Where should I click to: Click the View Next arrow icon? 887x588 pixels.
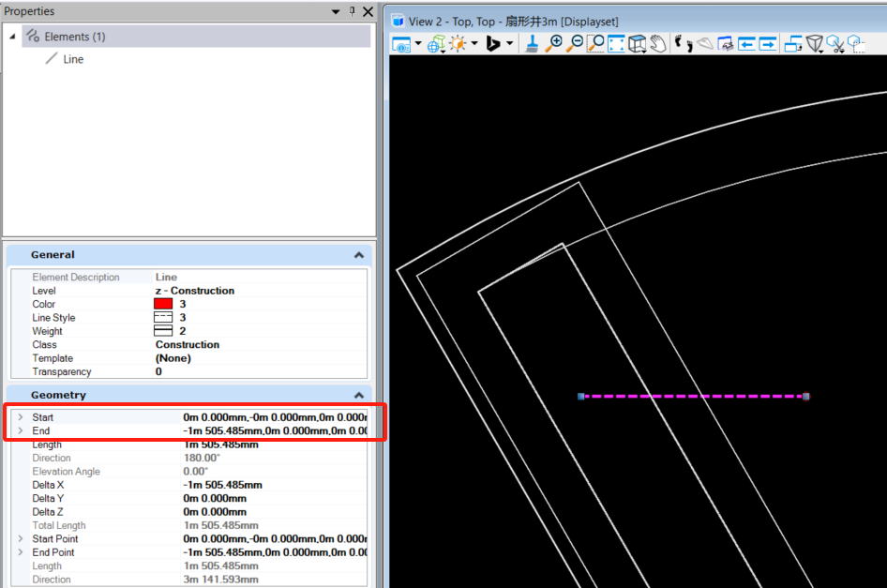coord(768,44)
